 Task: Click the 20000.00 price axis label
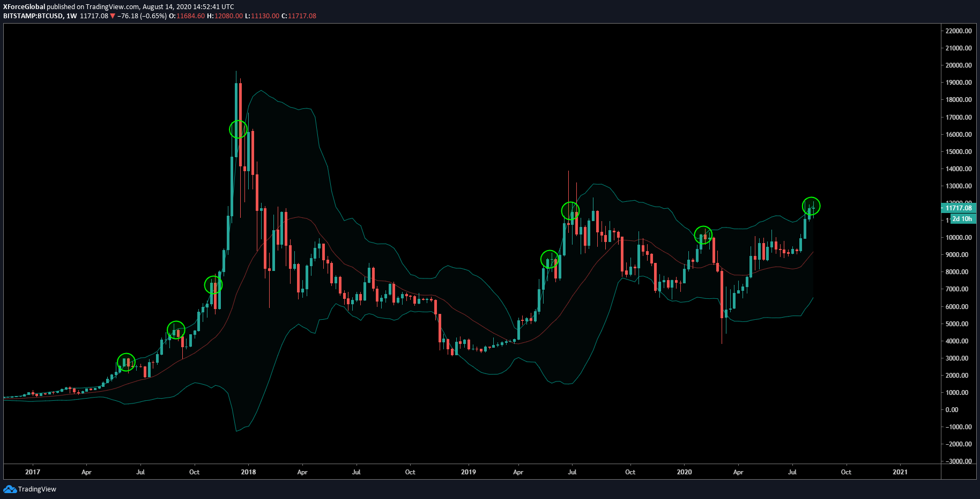(x=959, y=65)
